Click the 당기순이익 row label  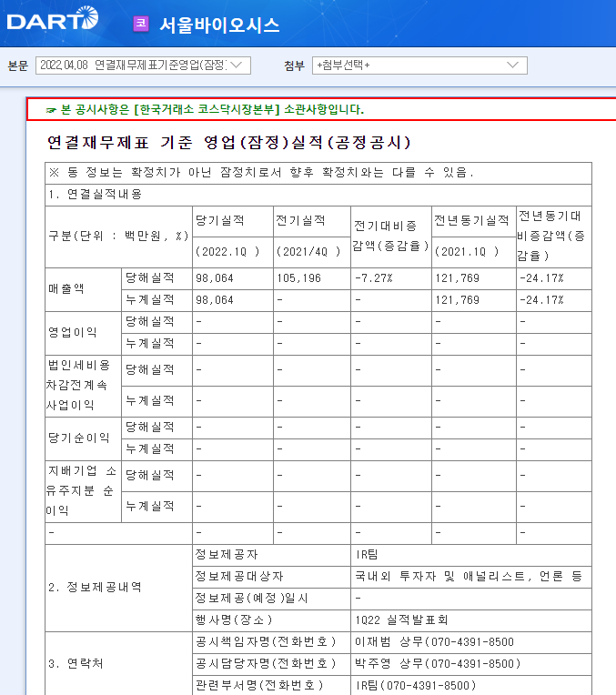pos(79,438)
